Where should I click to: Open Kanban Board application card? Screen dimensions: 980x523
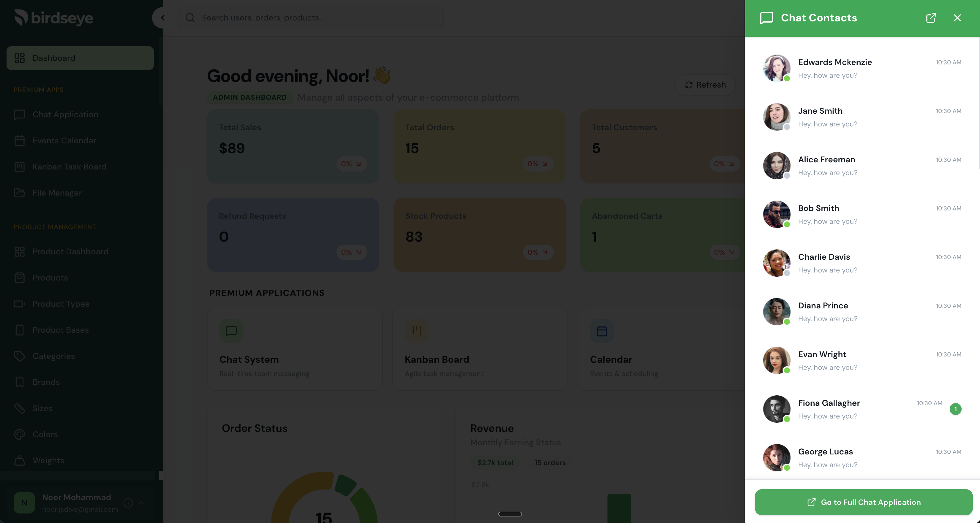click(480, 349)
